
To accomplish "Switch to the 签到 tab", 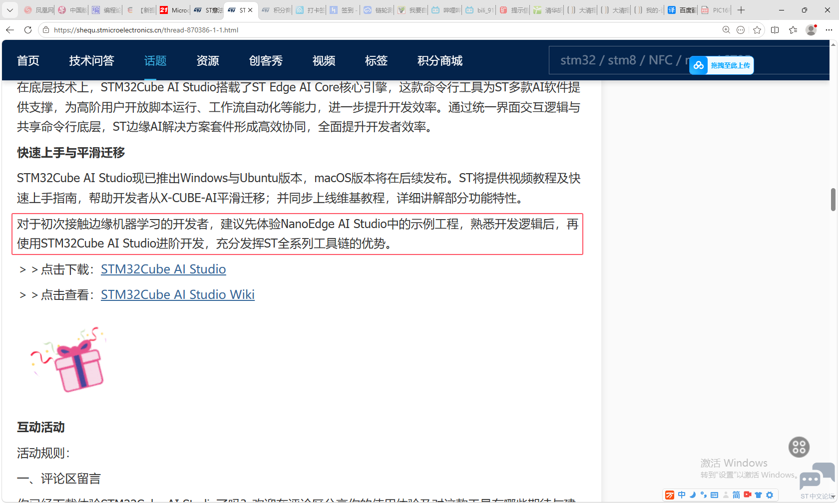I will tap(343, 10).
